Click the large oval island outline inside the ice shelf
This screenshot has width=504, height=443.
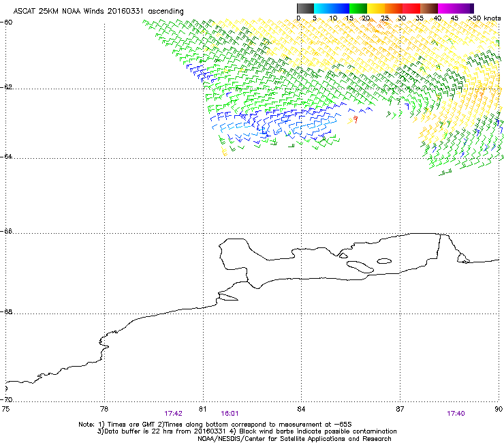360,266
